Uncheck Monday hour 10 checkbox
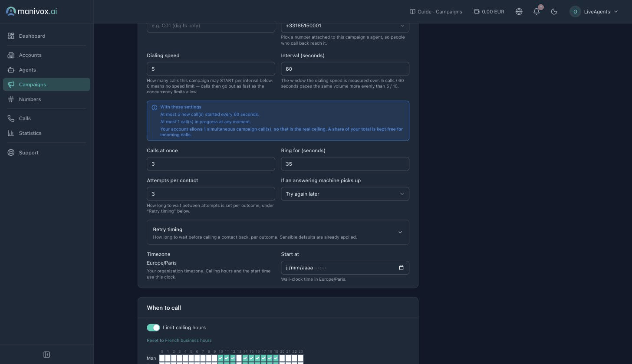Image resolution: width=632 pixels, height=364 pixels. coord(221,358)
